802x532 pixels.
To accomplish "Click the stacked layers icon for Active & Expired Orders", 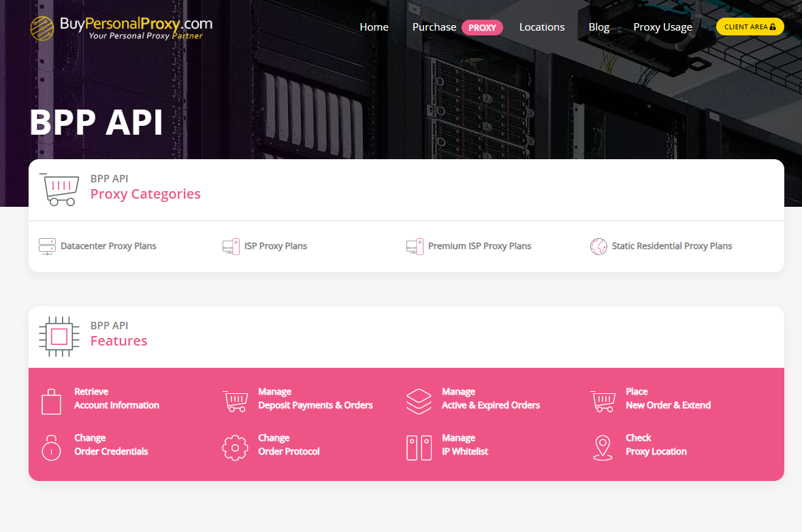I will (419, 401).
